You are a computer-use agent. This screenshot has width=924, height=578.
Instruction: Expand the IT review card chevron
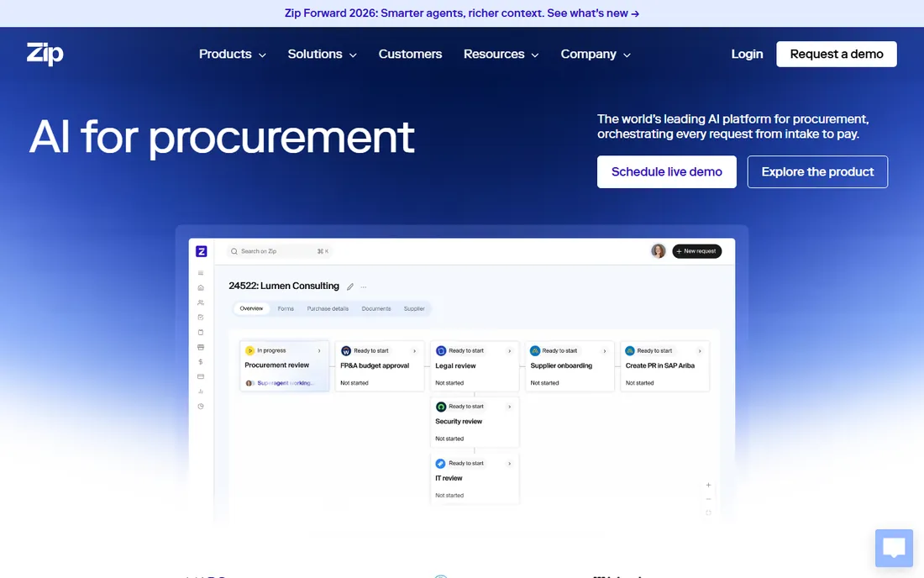[510, 464]
